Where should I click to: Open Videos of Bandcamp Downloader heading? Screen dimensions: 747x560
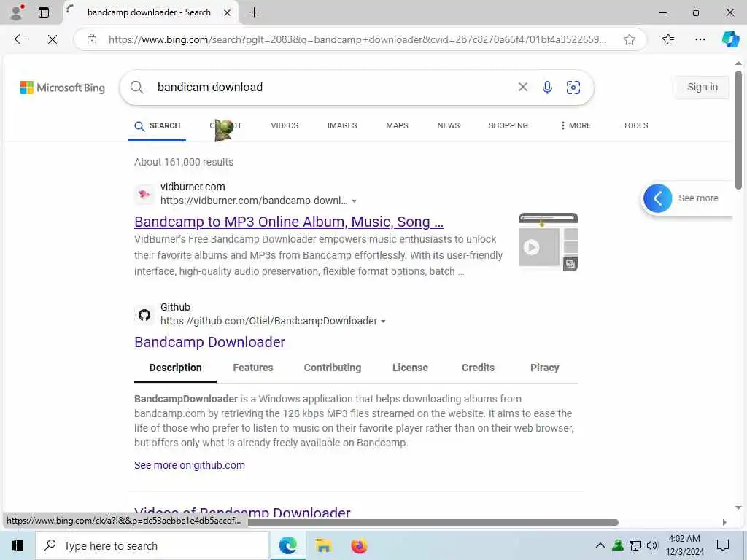click(242, 512)
